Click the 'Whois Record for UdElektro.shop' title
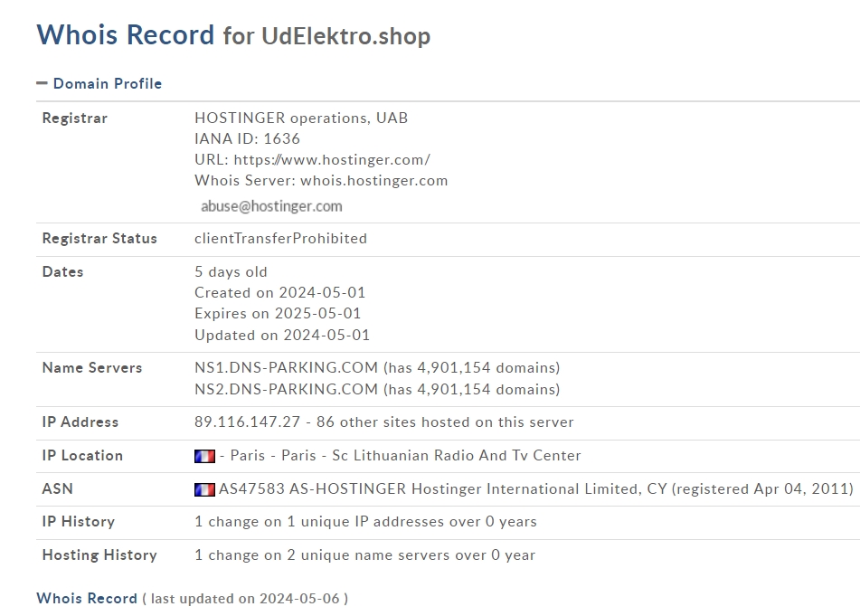The height and width of the screenshot is (616, 860). [233, 35]
